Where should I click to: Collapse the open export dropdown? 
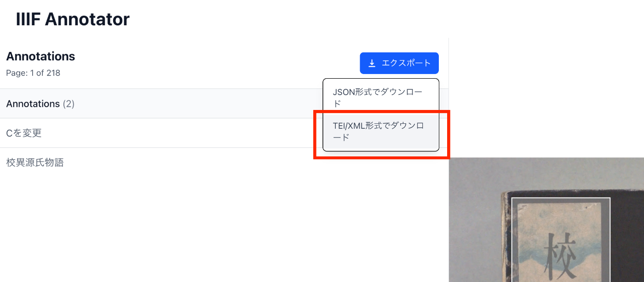399,63
